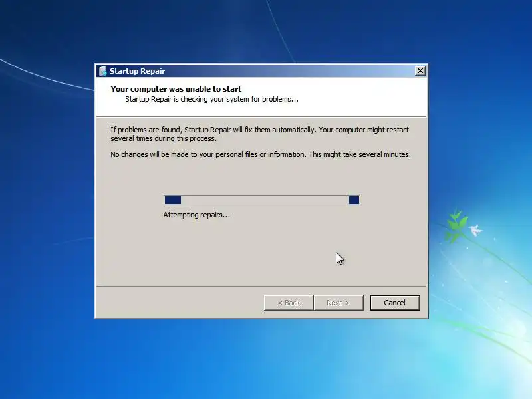532x399 pixels.
Task: Click the Cancel button
Action: tap(395, 303)
